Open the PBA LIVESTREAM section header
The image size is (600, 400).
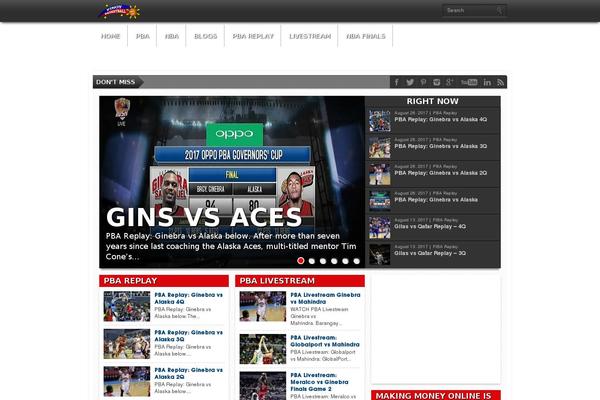[300, 281]
